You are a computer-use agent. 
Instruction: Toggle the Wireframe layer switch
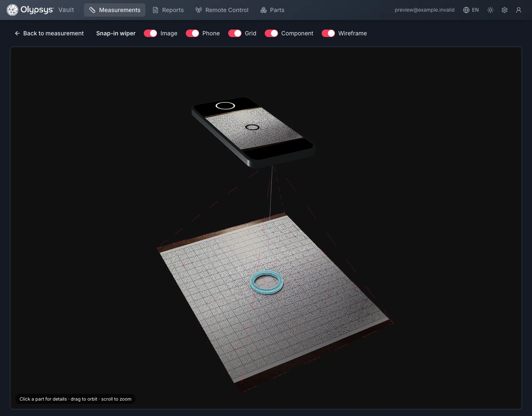click(328, 33)
